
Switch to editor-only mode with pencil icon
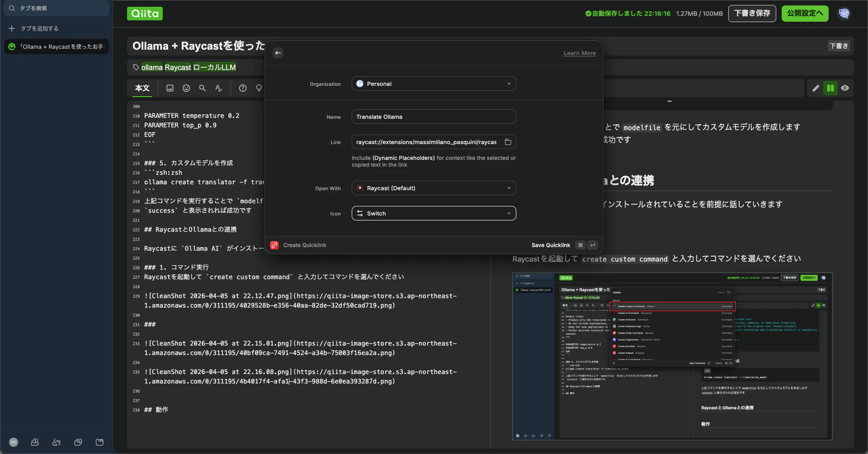(816, 88)
